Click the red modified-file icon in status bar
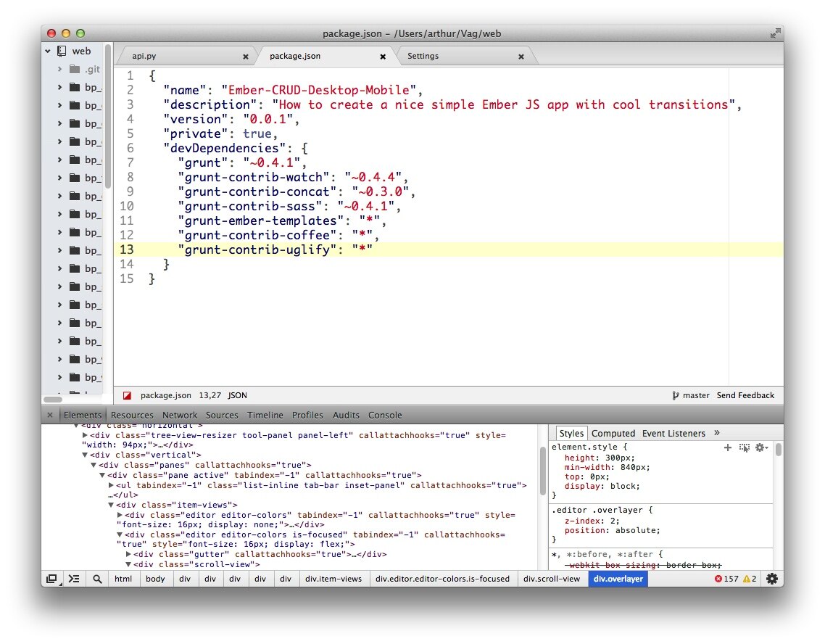The width and height of the screenshot is (825, 644). click(x=127, y=396)
